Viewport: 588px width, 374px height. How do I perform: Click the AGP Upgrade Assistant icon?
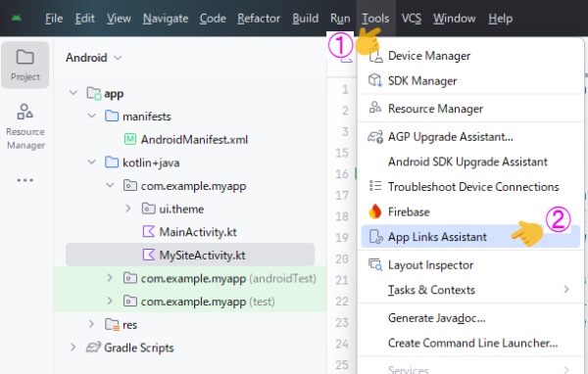pyautogui.click(x=375, y=137)
